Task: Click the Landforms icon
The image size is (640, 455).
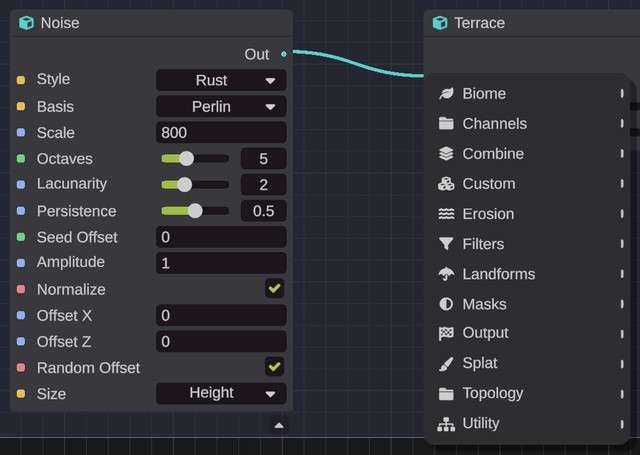Action: pos(446,274)
